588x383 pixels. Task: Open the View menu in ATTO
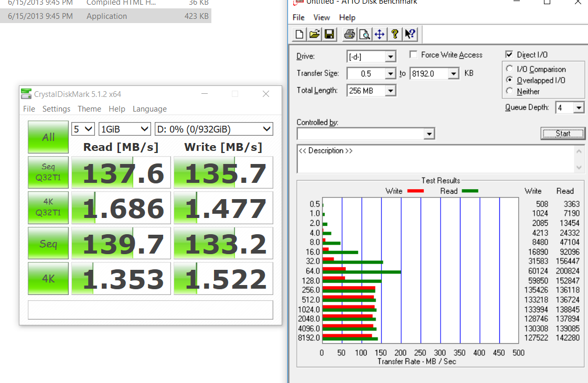point(322,18)
